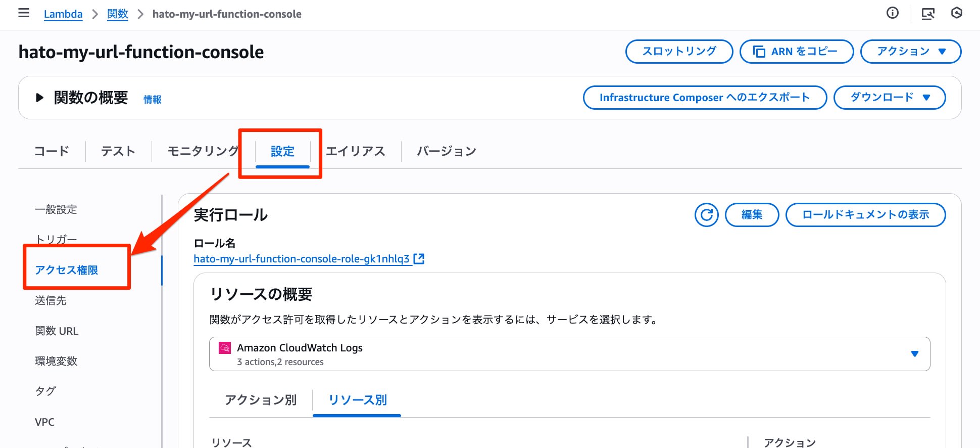Click the copy icon in ARN をコピー
Image resolution: width=980 pixels, height=448 pixels.
759,52
